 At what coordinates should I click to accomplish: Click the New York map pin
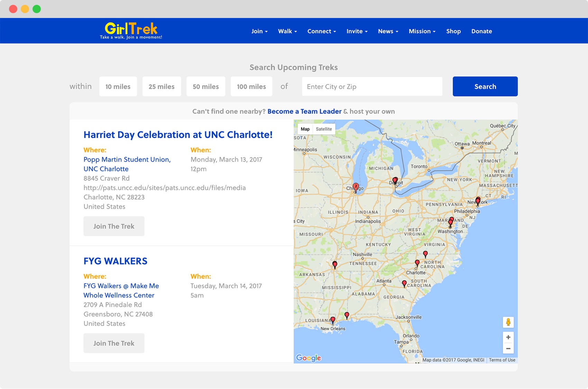click(x=478, y=201)
